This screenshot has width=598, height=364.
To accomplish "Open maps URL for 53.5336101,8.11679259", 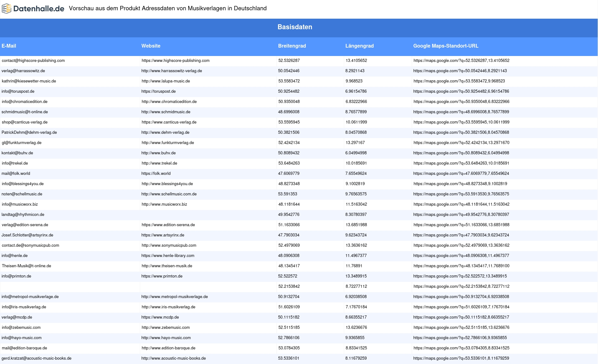I will coord(461,358).
